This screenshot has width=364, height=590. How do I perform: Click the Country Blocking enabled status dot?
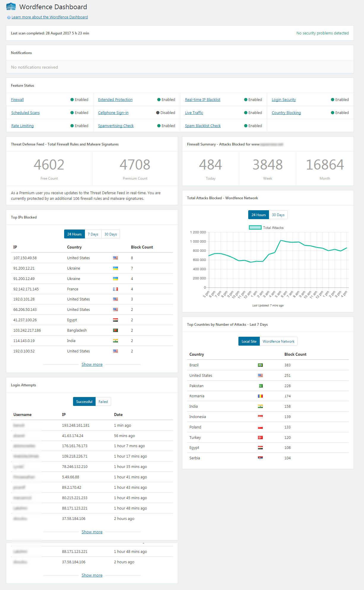click(x=333, y=113)
